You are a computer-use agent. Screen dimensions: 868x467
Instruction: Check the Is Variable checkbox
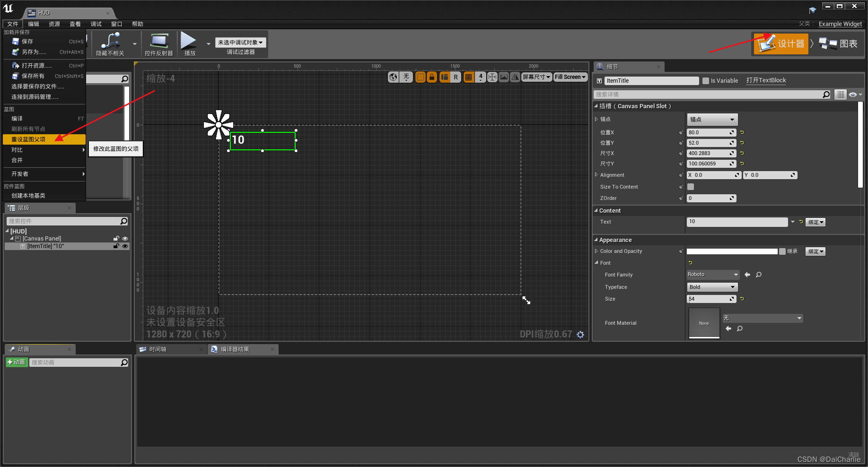pos(705,80)
